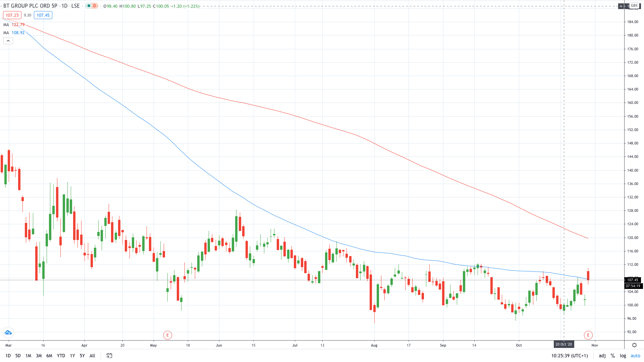Viewport: 644px width, 362px height.
Task: Click the market status D badge
Action: coord(95,6)
